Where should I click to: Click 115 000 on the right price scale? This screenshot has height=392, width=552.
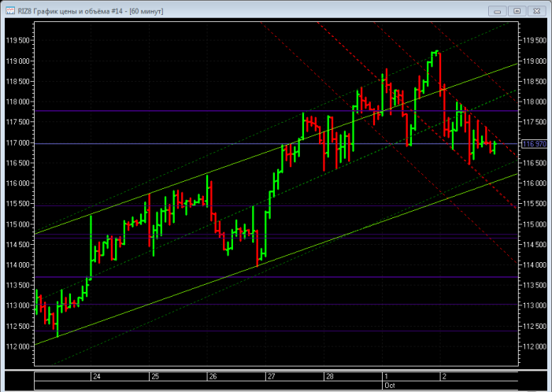click(535, 224)
